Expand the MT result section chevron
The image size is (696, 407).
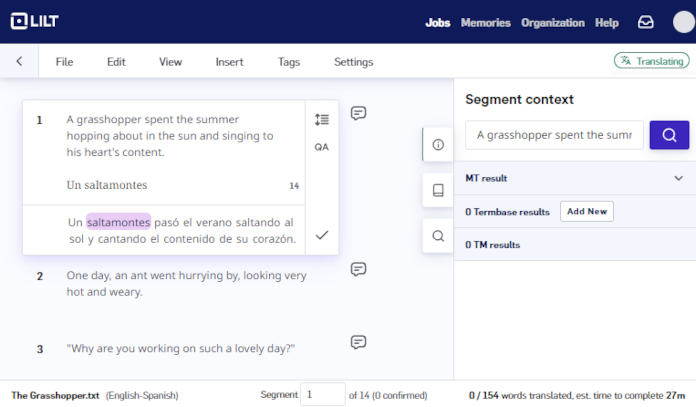click(678, 178)
